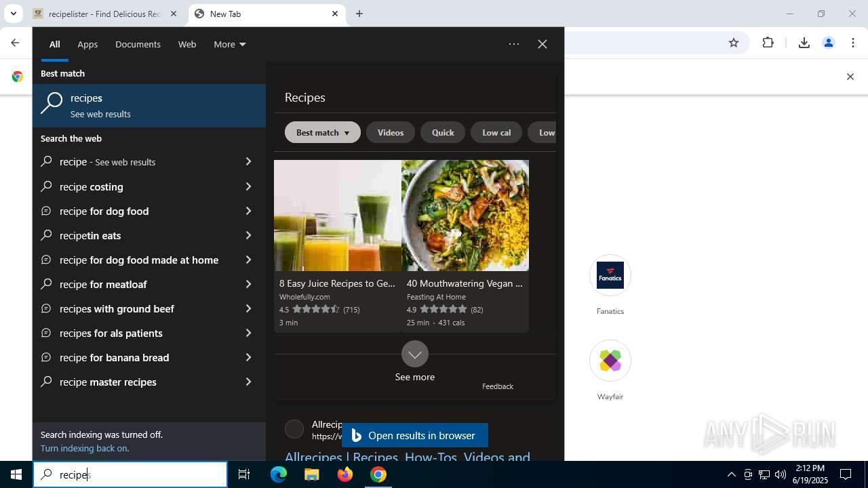Image resolution: width=868 pixels, height=488 pixels.
Task: Close the recipelister tab
Action: point(174,14)
